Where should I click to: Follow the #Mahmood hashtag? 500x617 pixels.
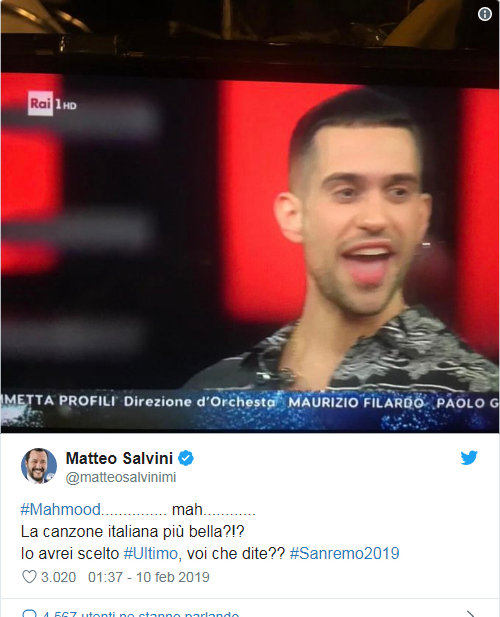click(61, 510)
